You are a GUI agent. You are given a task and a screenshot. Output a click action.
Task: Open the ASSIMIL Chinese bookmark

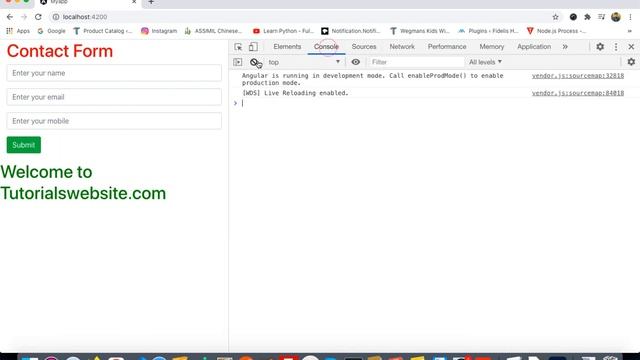[x=213, y=31]
